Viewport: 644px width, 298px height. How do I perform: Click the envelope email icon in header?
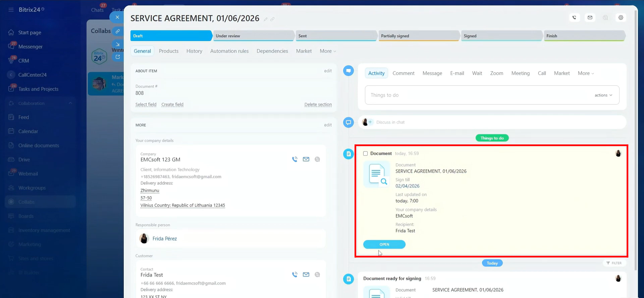(590, 17)
